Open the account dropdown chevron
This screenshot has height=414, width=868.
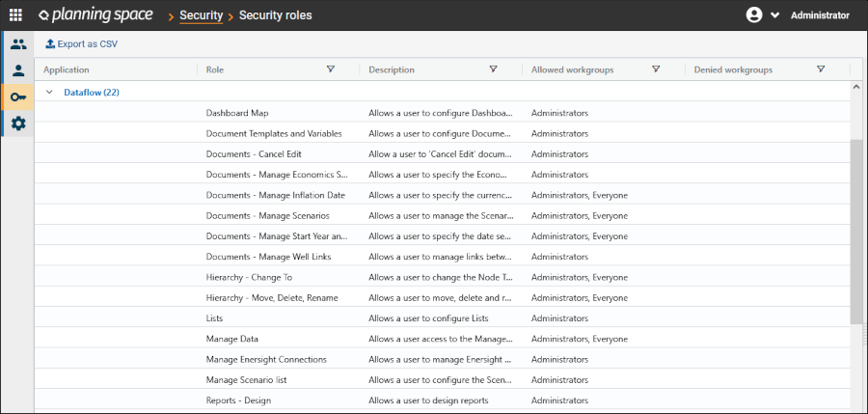[774, 15]
